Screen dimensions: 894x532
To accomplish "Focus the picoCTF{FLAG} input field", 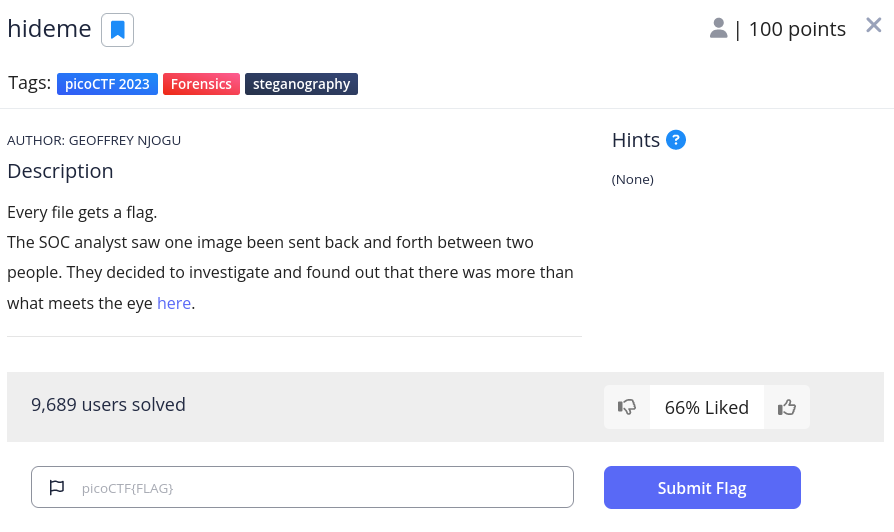I will 302,488.
